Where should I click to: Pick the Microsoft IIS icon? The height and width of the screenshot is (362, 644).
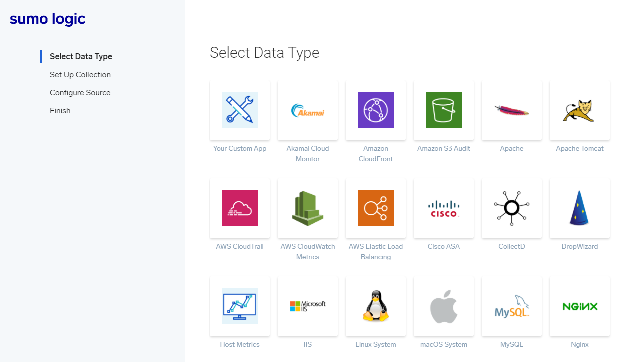click(x=308, y=306)
